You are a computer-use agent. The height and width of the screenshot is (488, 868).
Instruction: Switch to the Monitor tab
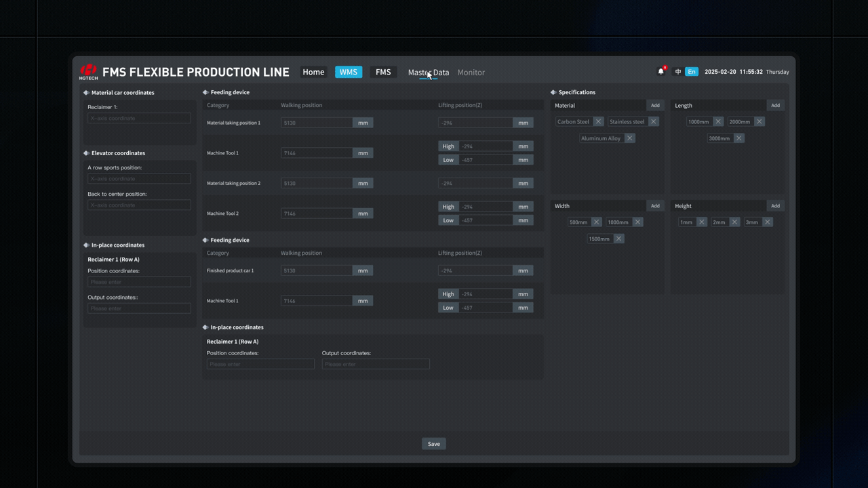[471, 73]
